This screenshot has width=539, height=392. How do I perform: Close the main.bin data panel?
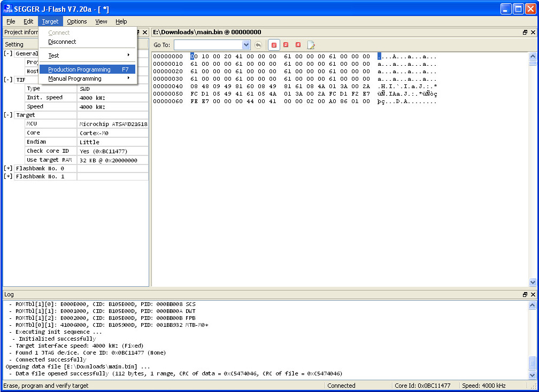coord(533,32)
